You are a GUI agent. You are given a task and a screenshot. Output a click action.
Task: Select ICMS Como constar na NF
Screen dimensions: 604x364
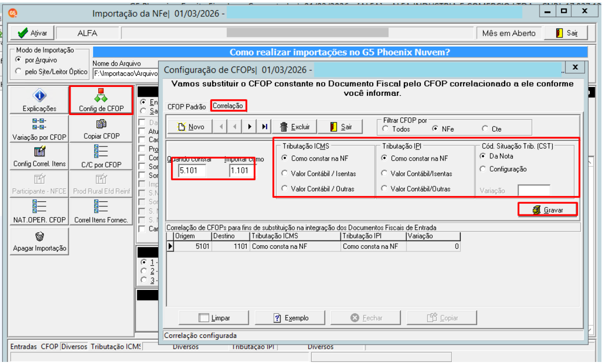pos(315,158)
